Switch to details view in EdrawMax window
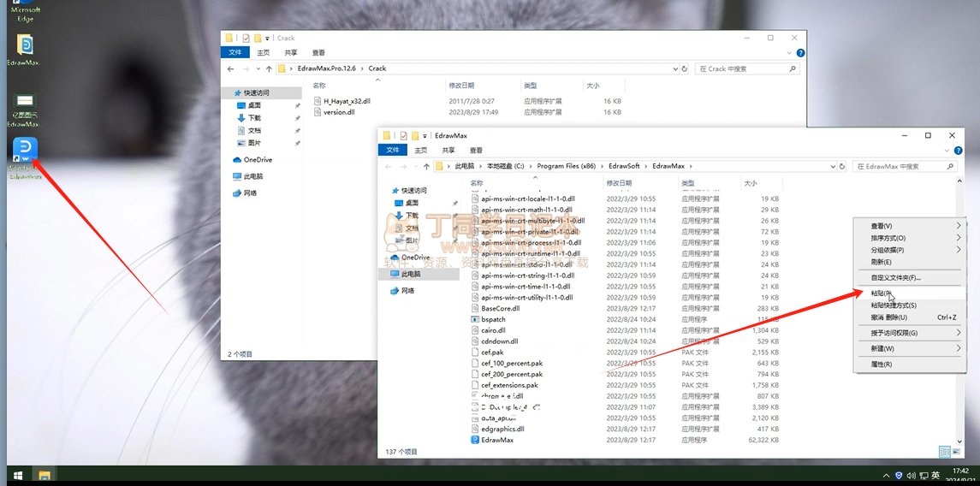 point(944,451)
